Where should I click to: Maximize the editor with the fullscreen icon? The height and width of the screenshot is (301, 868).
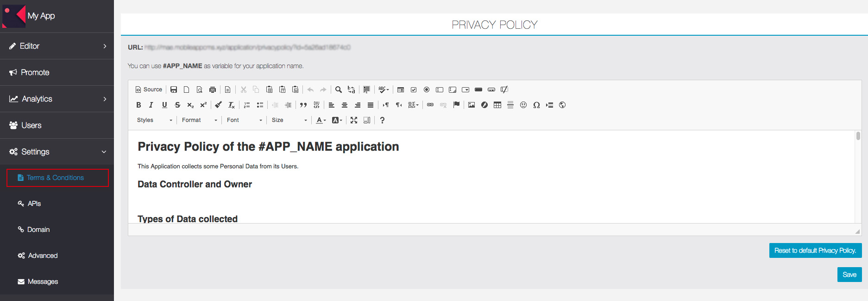tap(354, 120)
